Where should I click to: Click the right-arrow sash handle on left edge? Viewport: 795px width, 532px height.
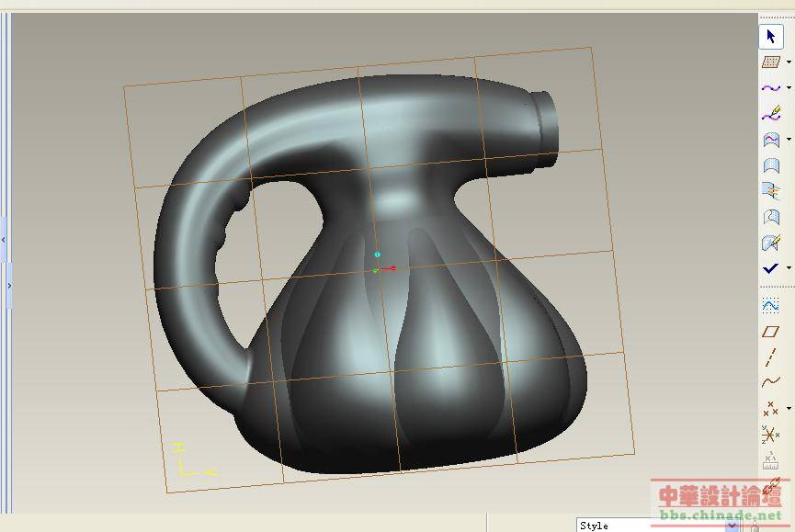[x=8, y=286]
